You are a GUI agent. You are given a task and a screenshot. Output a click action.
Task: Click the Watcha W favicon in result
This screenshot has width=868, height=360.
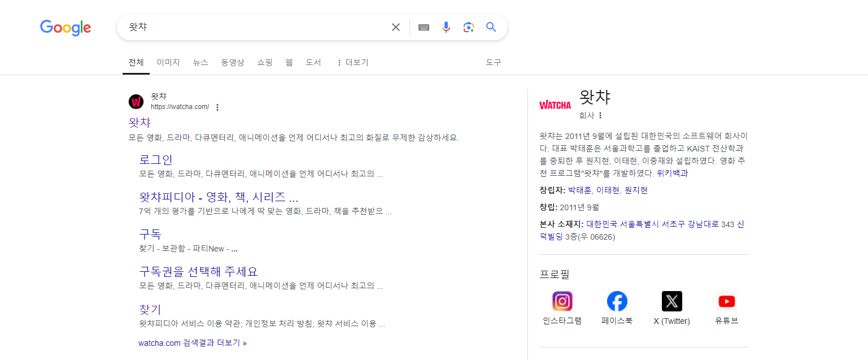[136, 102]
